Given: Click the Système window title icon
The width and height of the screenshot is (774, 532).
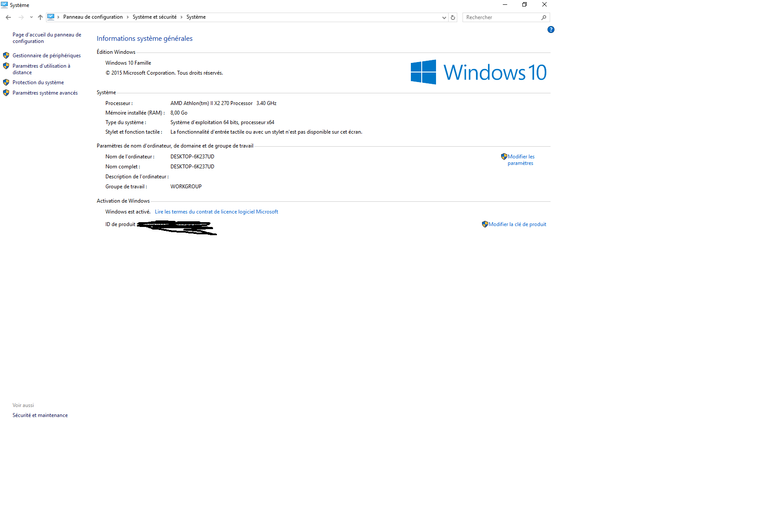Looking at the screenshot, I should (4, 5).
